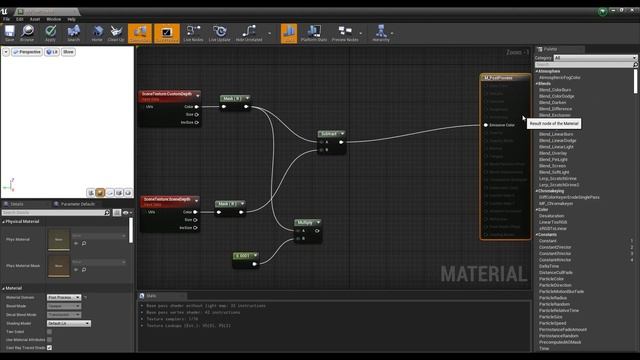The image size is (640, 360).
Task: Toggle the Stats toolbar button
Action: [289, 33]
